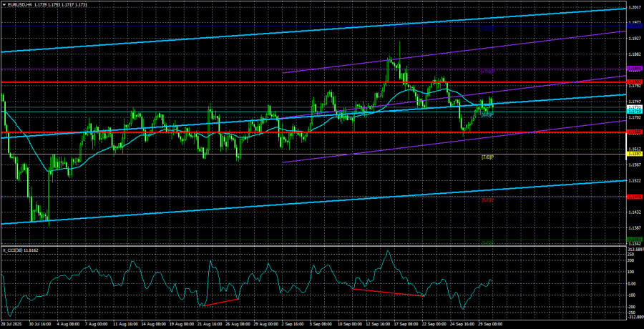The width and height of the screenshot is (644, 329).
Task: Click the current price tag 1.1731 on axis
Action: 634,107
